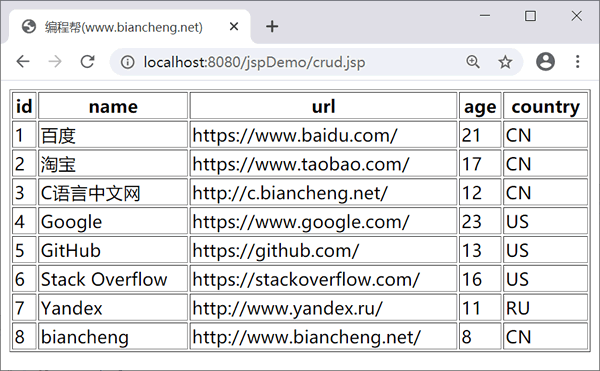Click the 'age' column header
Viewport: 600px width, 371px height.
pos(480,106)
